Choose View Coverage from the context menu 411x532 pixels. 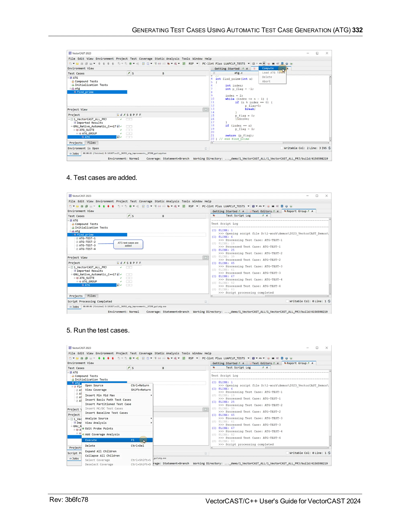pyautogui.click(x=117, y=390)
